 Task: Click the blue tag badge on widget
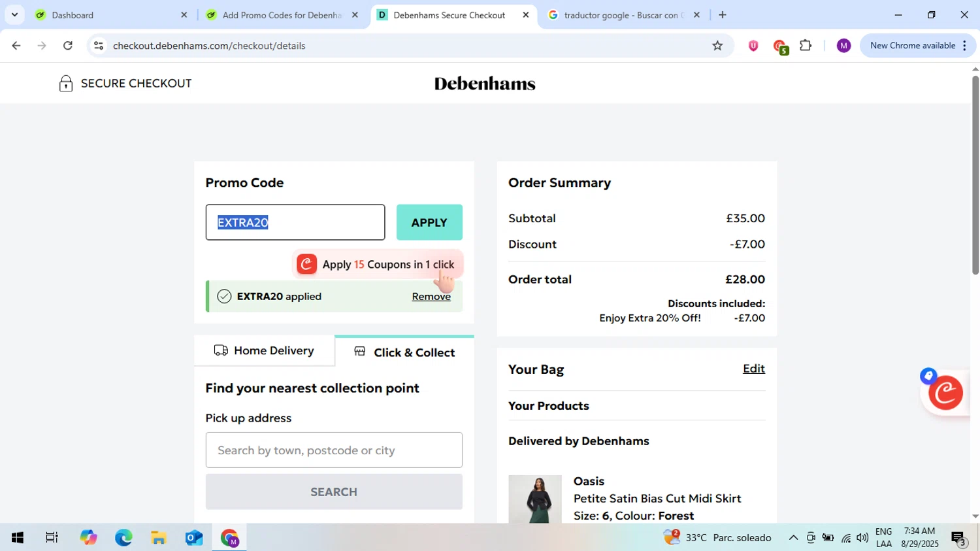(928, 376)
